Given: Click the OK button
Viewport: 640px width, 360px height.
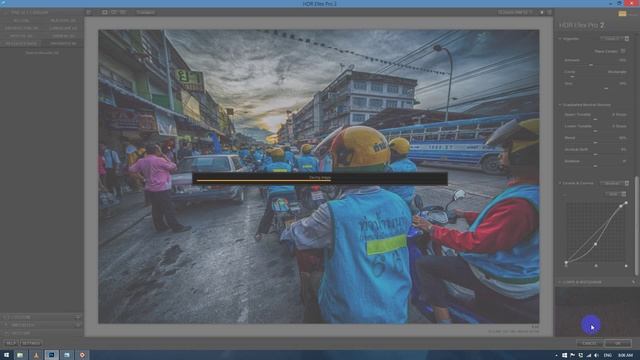Looking at the screenshot, I should [x=618, y=343].
